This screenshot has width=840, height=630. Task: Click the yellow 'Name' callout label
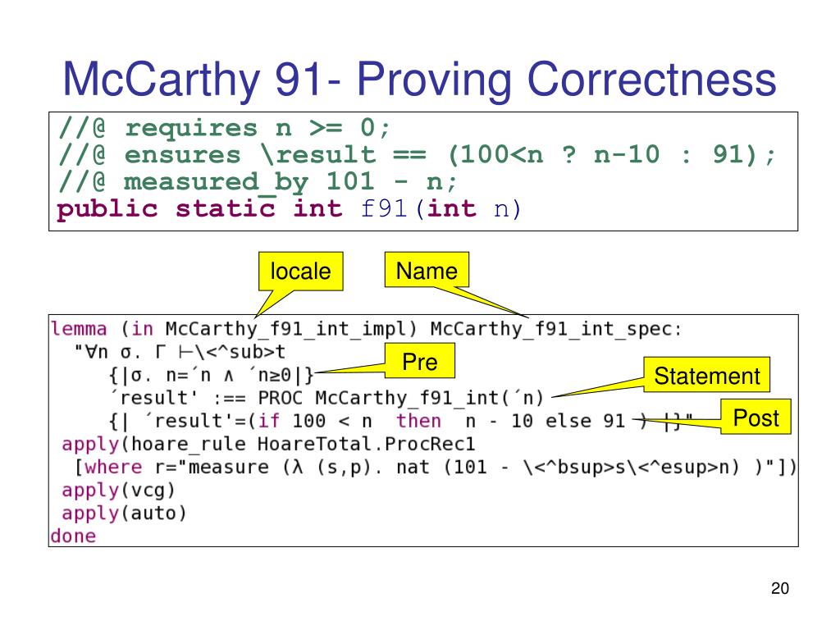pos(427,270)
